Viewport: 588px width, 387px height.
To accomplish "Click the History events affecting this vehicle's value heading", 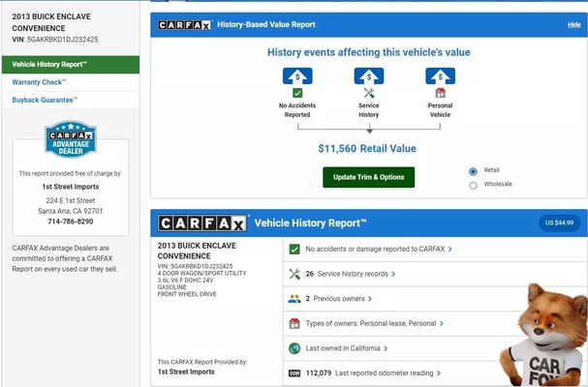I will pyautogui.click(x=369, y=52).
